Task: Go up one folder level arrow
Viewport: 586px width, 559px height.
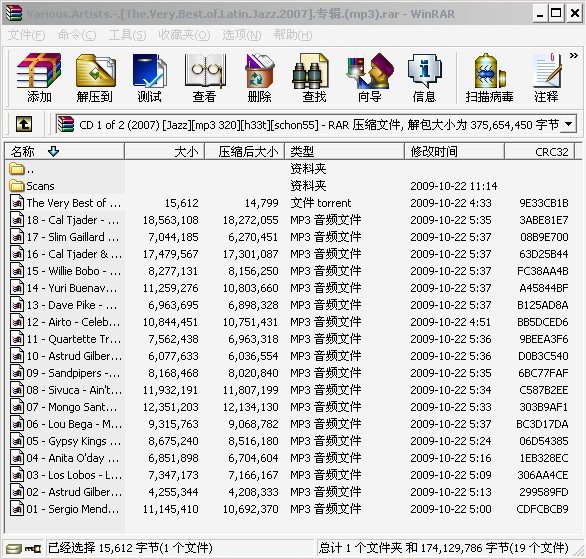Action: tap(24, 124)
